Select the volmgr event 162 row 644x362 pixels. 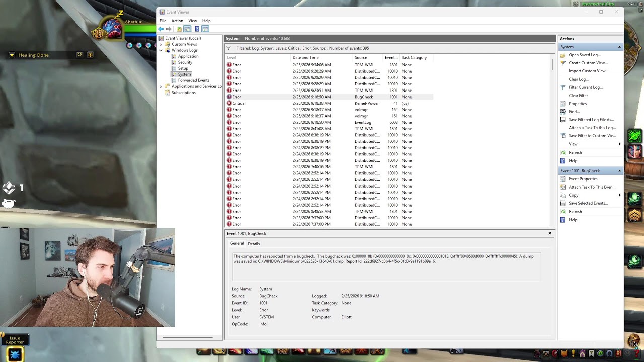coord(330,110)
